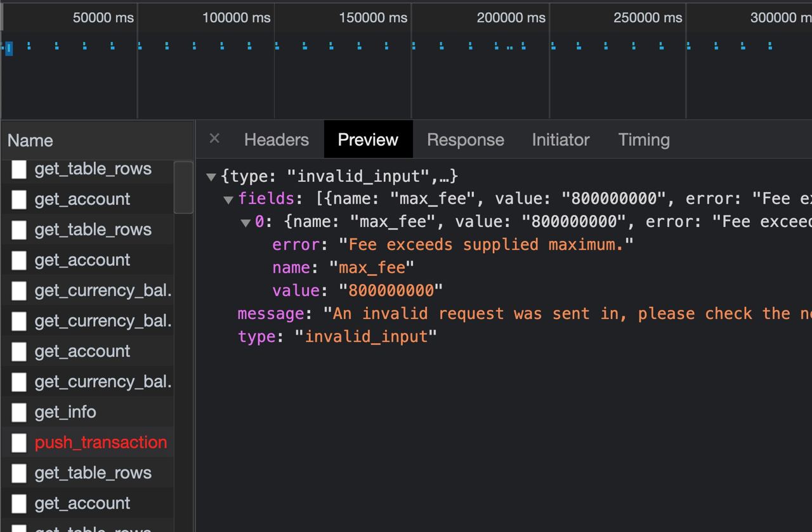Click the 50000 ms timeline marker

coord(103,18)
